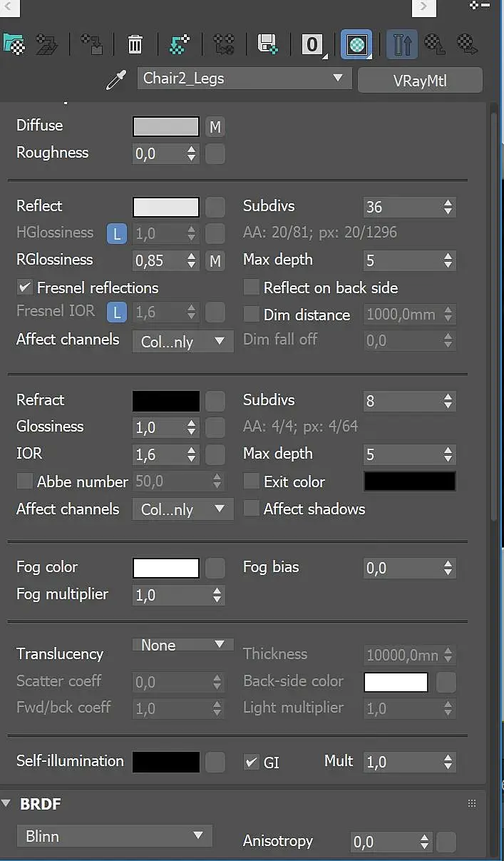Toggle the Show End Result icon
This screenshot has width=504, height=861.
pos(402,45)
